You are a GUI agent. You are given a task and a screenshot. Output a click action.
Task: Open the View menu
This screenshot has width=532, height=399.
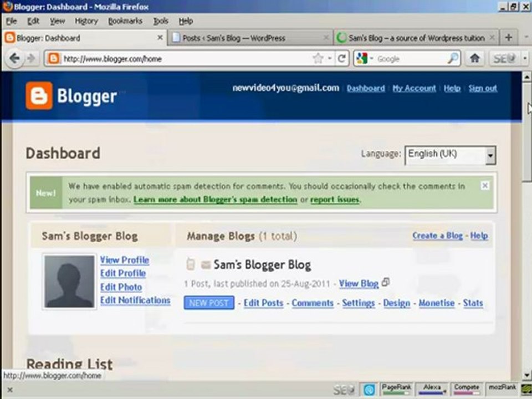point(57,21)
